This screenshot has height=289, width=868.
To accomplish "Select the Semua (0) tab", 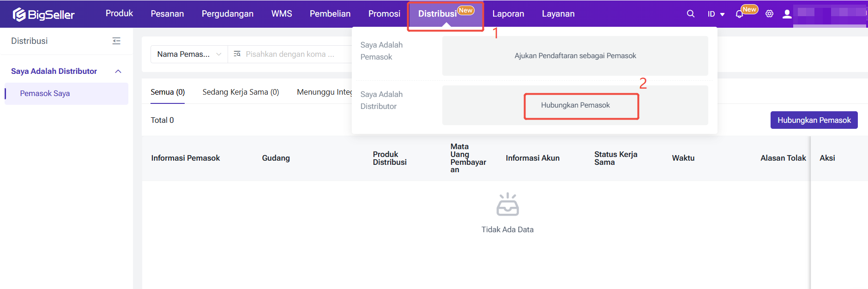I will pyautogui.click(x=168, y=92).
